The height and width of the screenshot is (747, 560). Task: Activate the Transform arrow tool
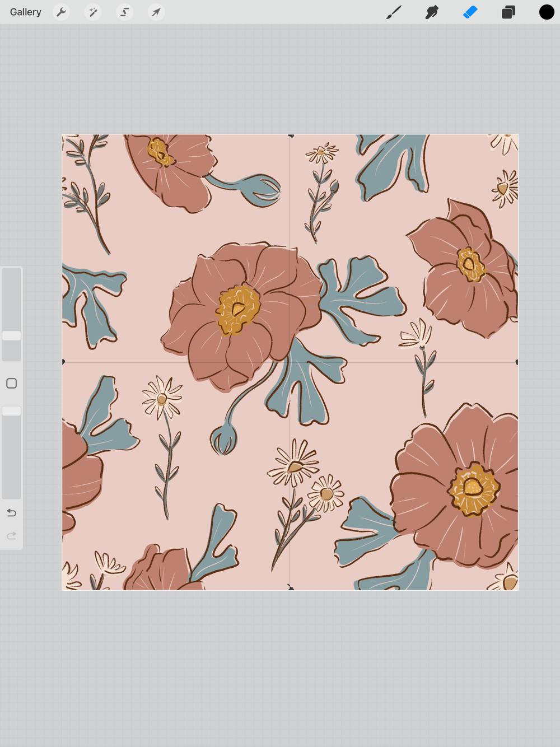(x=156, y=12)
